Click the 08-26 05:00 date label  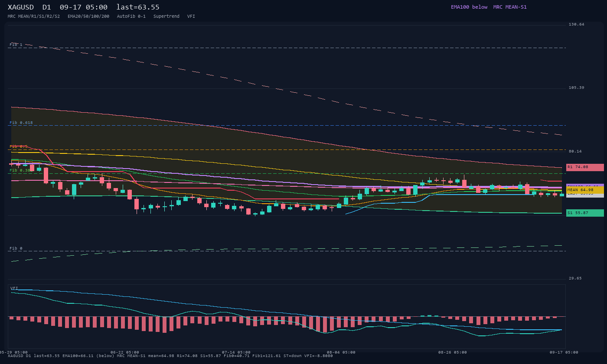[x=453, y=352]
